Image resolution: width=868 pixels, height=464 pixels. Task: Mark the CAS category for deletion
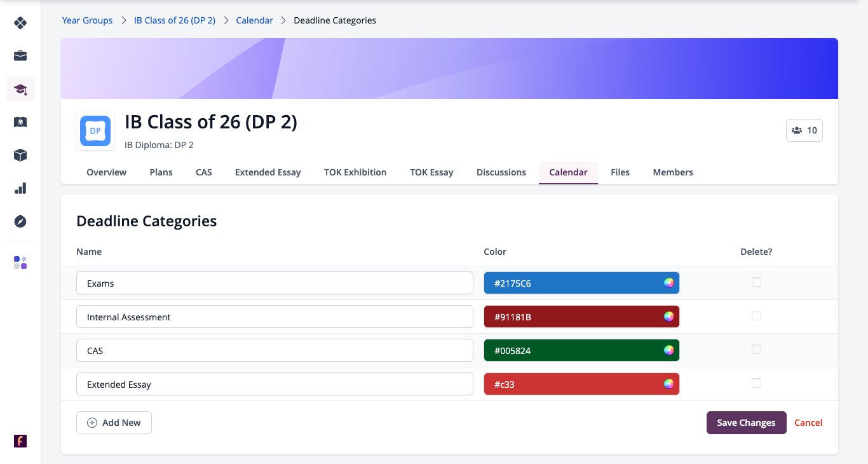click(x=756, y=350)
